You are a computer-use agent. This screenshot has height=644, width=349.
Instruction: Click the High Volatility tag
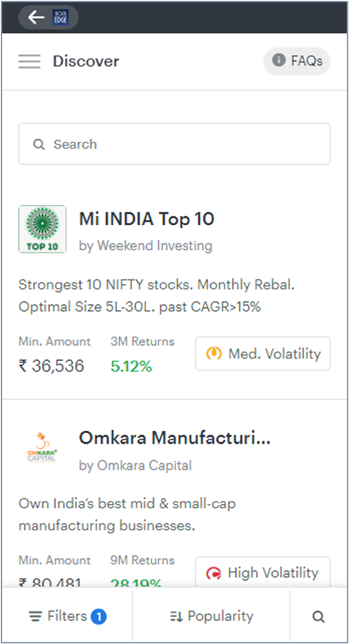(x=262, y=572)
